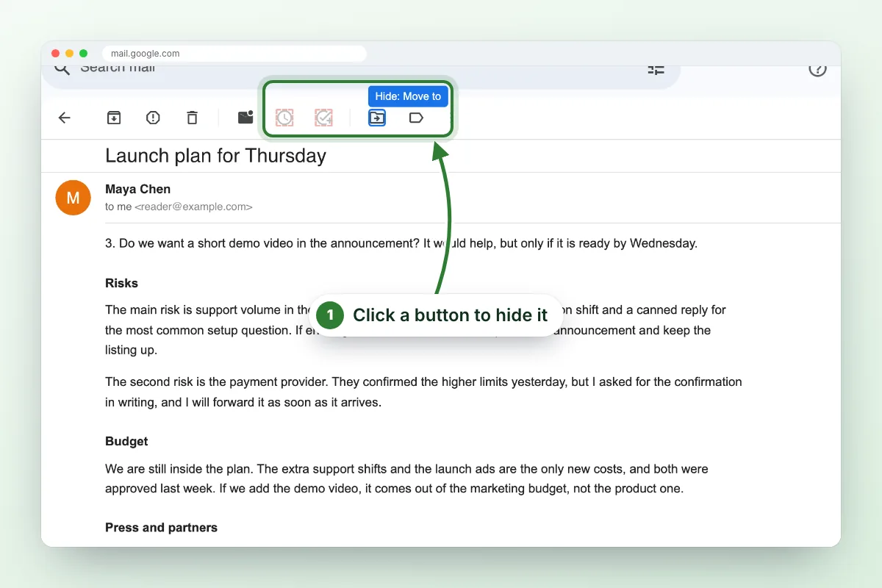Click the Press and partners heading

(x=161, y=527)
